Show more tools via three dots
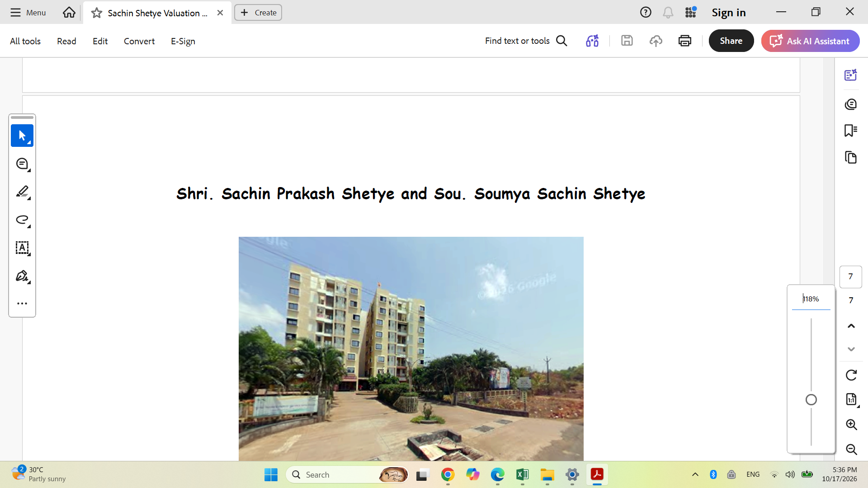This screenshot has height=488, width=868. click(22, 303)
